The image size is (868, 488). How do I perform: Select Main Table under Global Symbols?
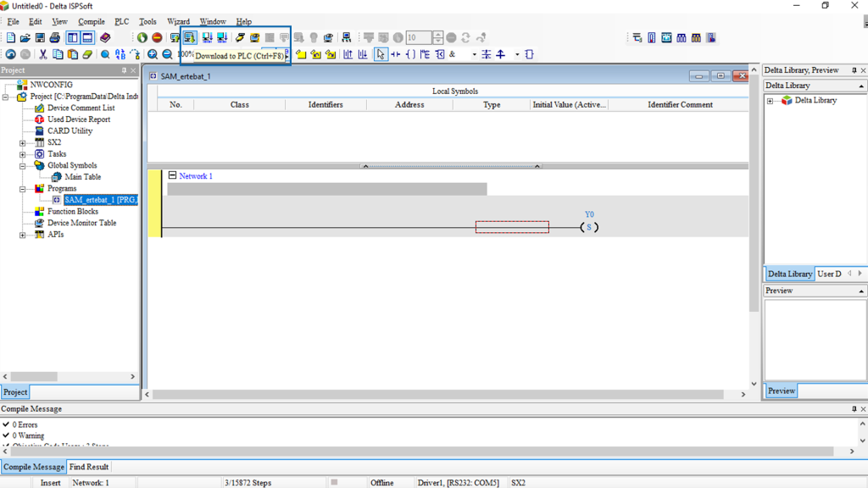tap(82, 177)
